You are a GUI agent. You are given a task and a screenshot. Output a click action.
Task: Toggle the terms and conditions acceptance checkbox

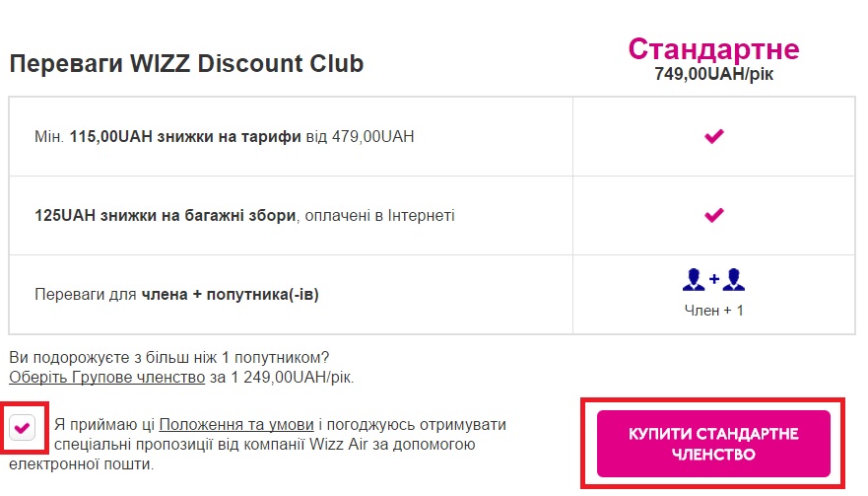coord(24,427)
